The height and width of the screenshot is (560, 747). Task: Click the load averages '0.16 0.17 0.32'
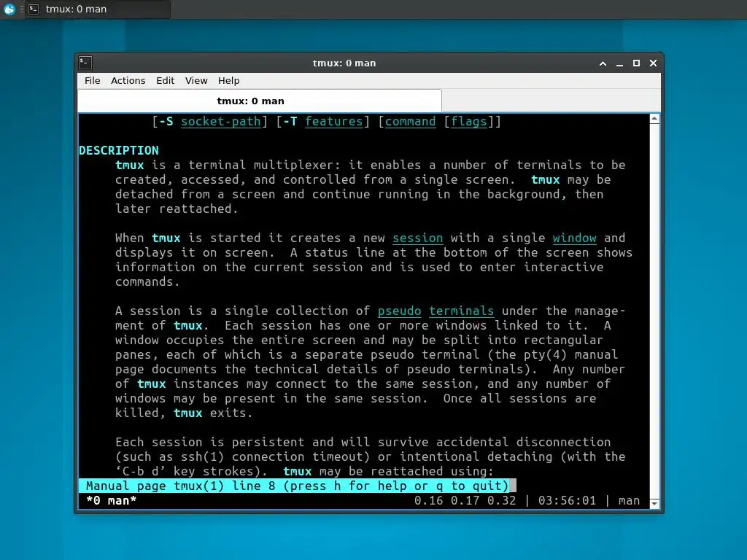465,500
